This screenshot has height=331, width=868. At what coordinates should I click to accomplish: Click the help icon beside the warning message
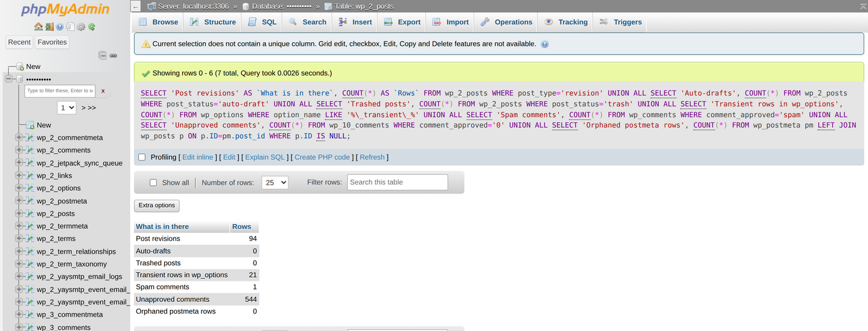tap(544, 44)
